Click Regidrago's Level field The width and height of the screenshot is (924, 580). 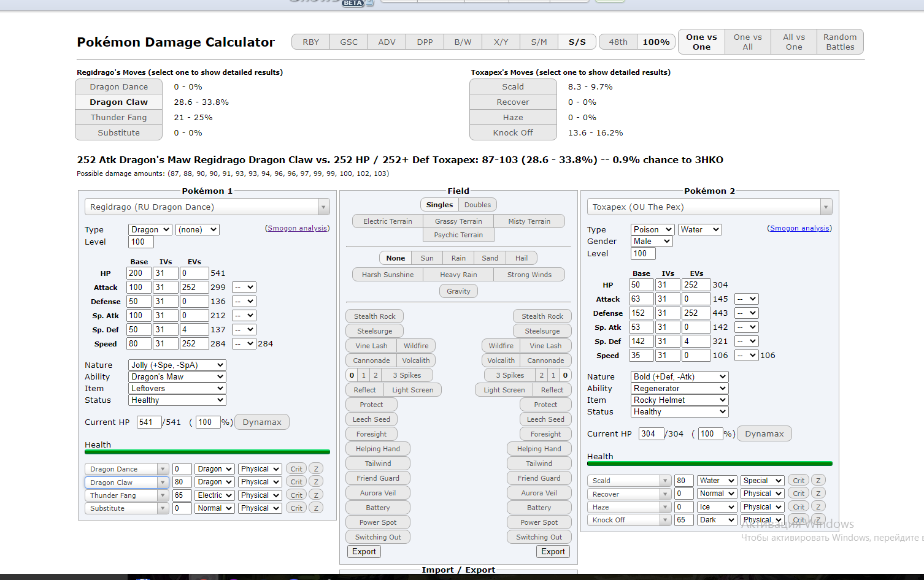(x=141, y=242)
